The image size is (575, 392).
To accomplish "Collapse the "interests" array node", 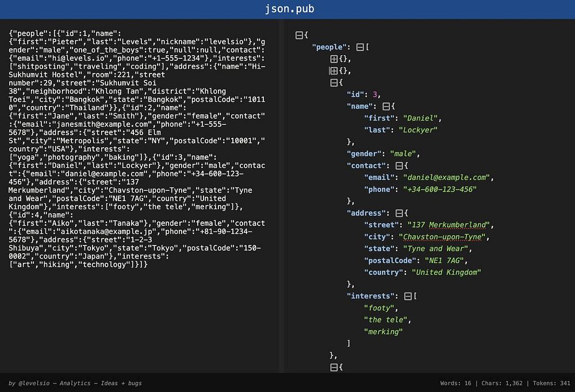I will (408, 296).
